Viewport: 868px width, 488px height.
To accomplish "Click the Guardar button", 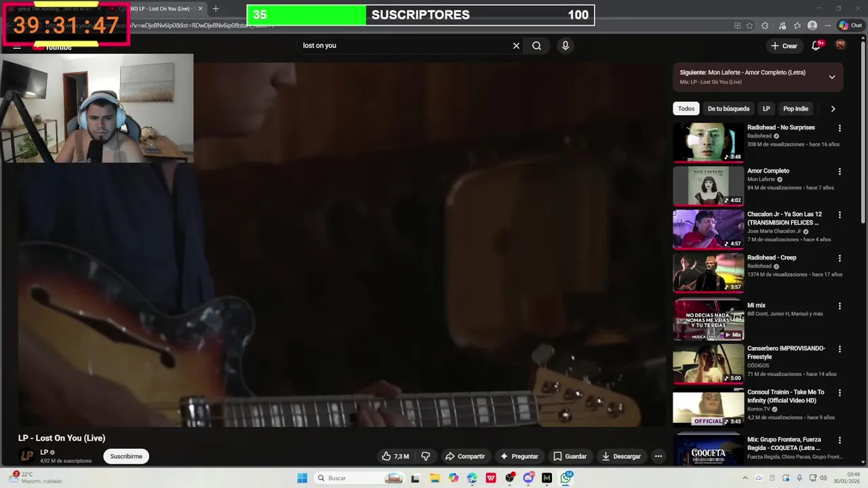I will click(x=570, y=456).
